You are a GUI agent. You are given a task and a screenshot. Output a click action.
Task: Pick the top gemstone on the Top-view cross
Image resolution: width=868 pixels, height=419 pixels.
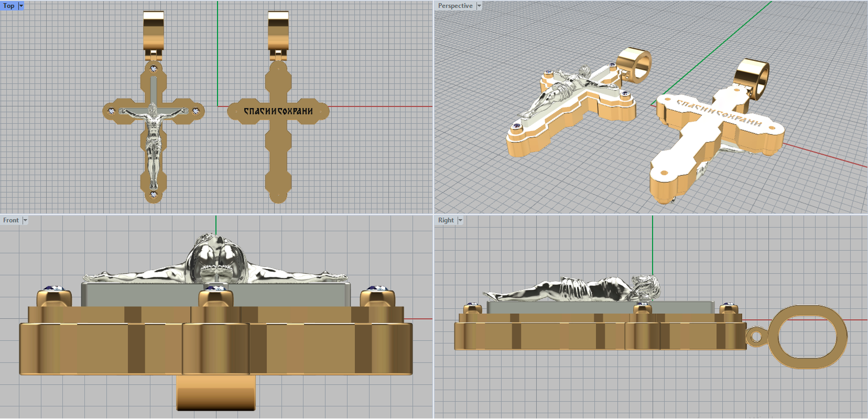pos(154,68)
